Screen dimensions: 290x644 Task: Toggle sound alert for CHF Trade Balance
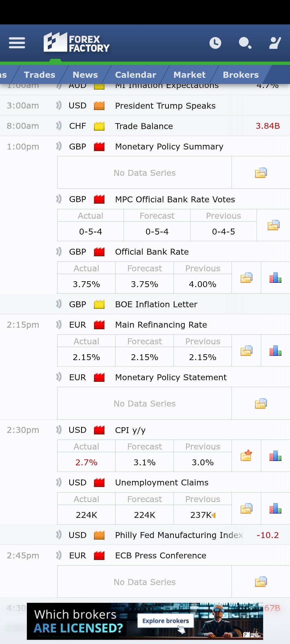point(59,126)
